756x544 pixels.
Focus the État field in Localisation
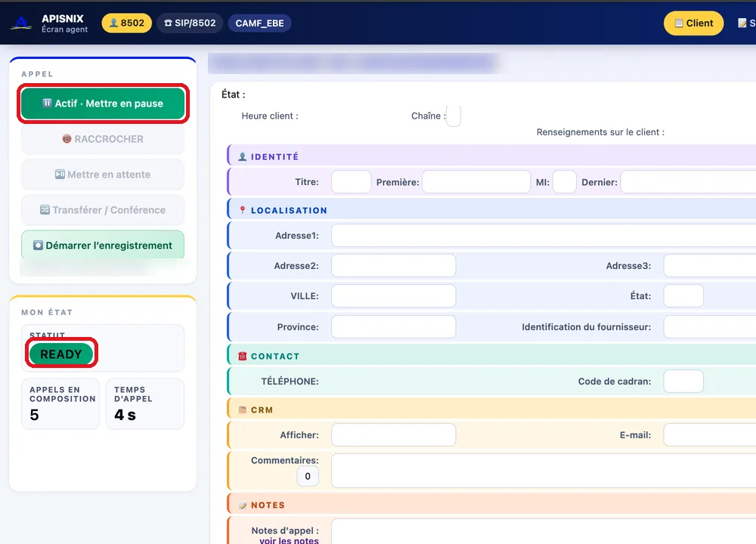683,296
